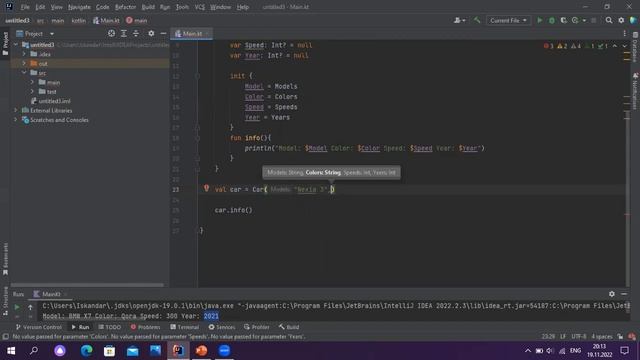Click the errors count indicator in editor
The width and height of the screenshot is (640, 360).
tap(549, 46)
